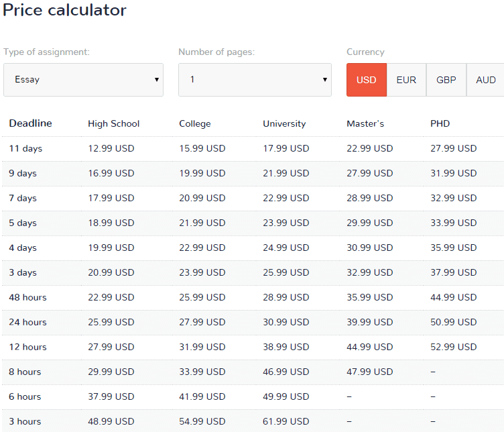Pick the 61.99 USD University 3 hours price

click(286, 421)
